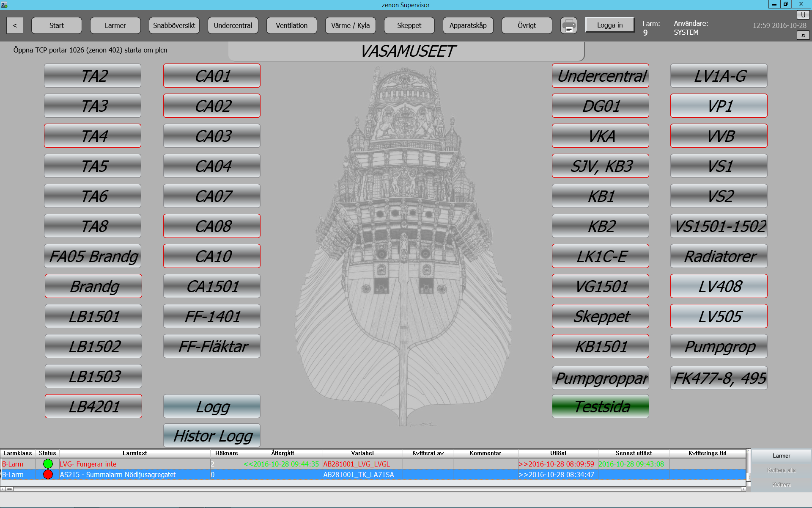Open the Värme / Kyla menu
Screen dimensions: 812x508
point(350,25)
